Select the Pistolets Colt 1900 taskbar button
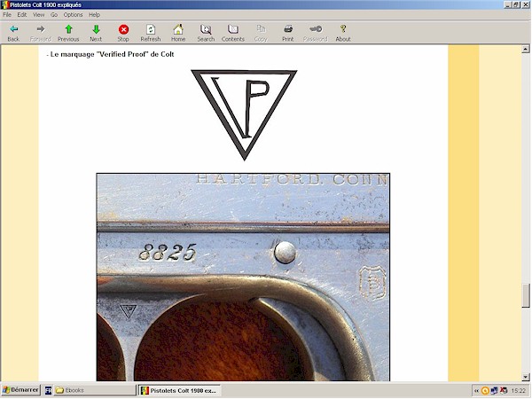 coord(180,390)
